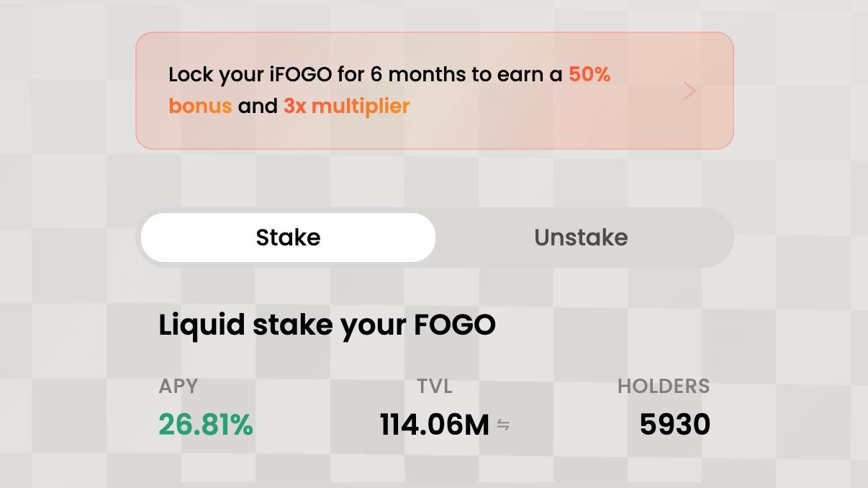Click the word "and" in the banner
The width and height of the screenshot is (868, 488).
click(258, 106)
